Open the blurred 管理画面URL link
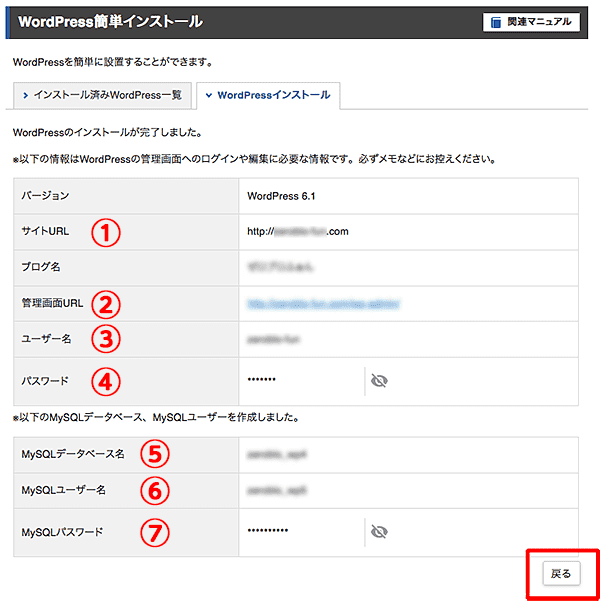This screenshot has width=600, height=601. click(323, 304)
